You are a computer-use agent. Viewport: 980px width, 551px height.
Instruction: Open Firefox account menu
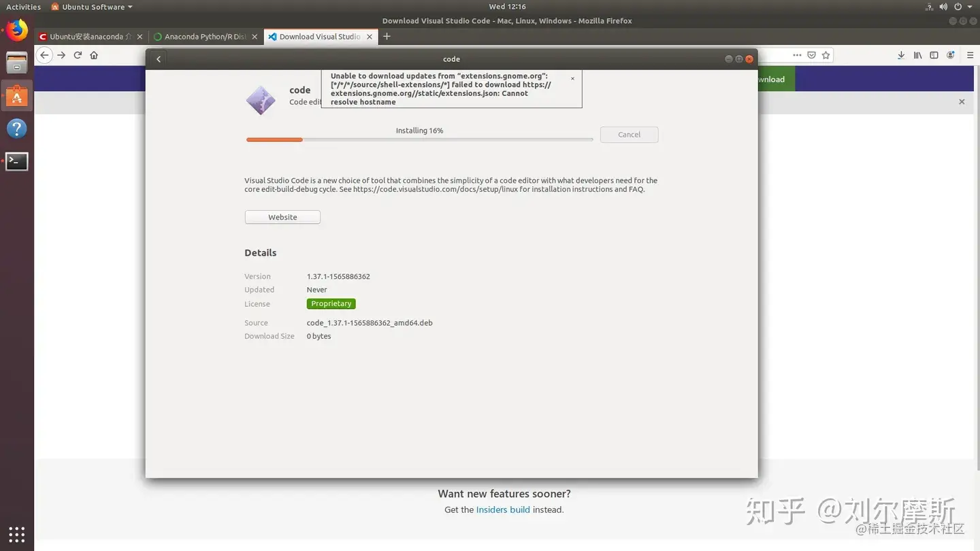951,55
